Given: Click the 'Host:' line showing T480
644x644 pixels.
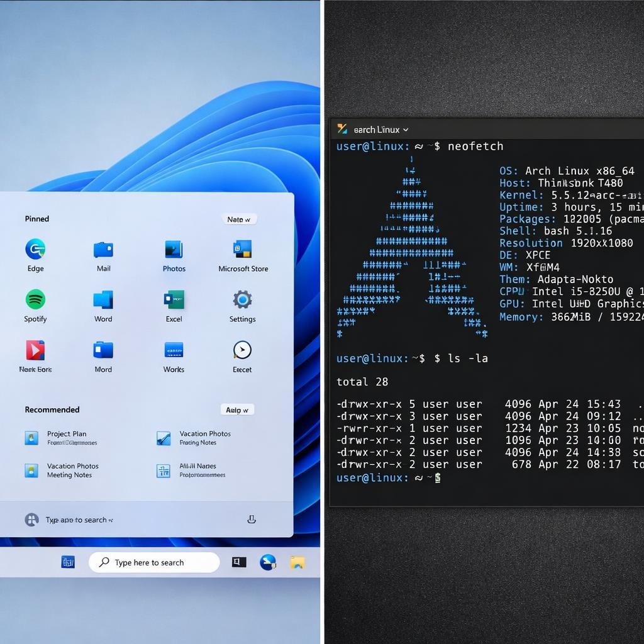Looking at the screenshot, I should 561,183.
